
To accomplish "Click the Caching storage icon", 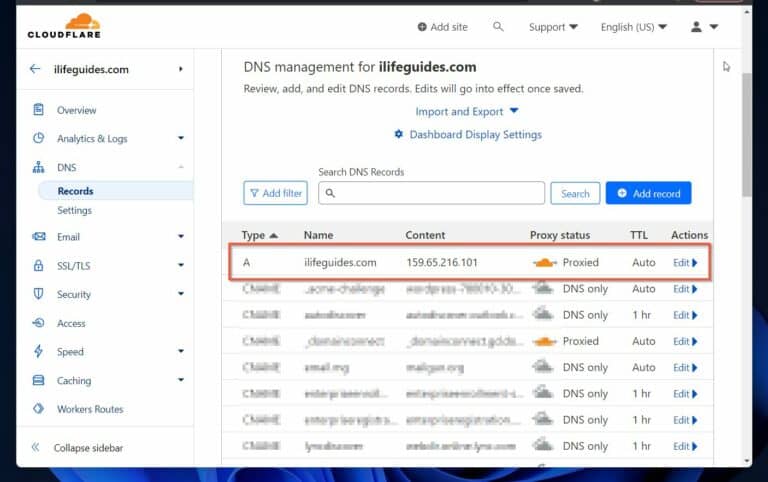I will point(38,380).
